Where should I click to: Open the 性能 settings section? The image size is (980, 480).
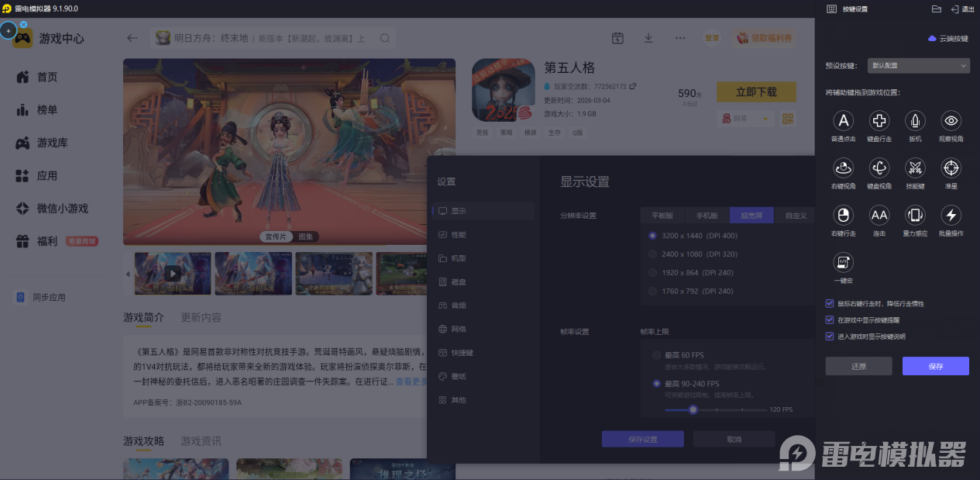click(x=483, y=235)
